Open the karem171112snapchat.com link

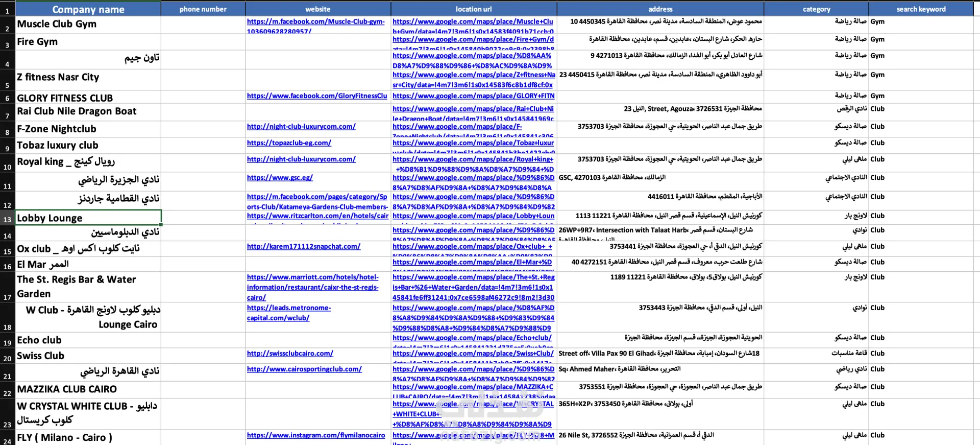pyautogui.click(x=304, y=246)
